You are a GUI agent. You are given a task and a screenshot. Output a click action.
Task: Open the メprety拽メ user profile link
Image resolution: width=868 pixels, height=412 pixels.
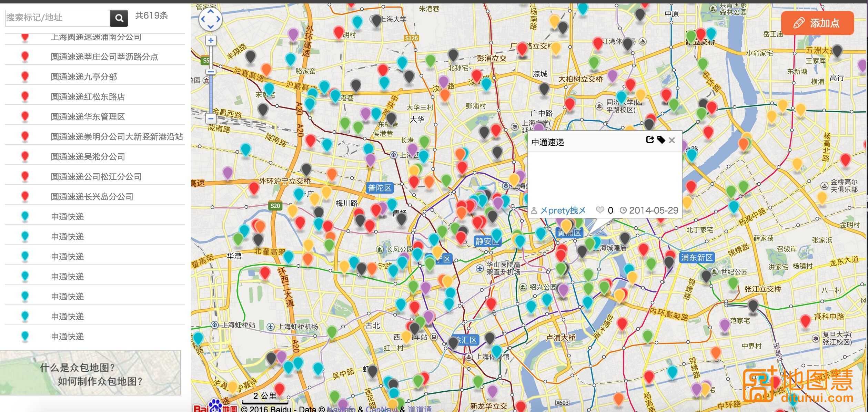coord(563,210)
